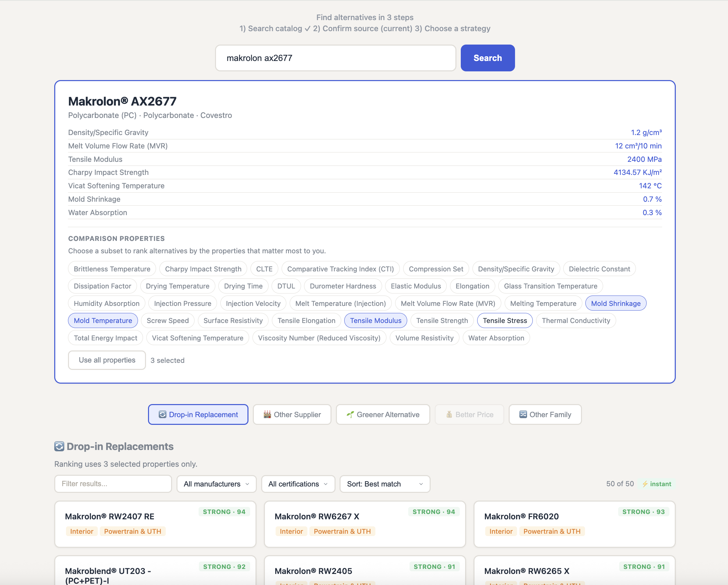Toggle the Elastic Modulus chip
This screenshot has height=585, width=728.
point(416,286)
